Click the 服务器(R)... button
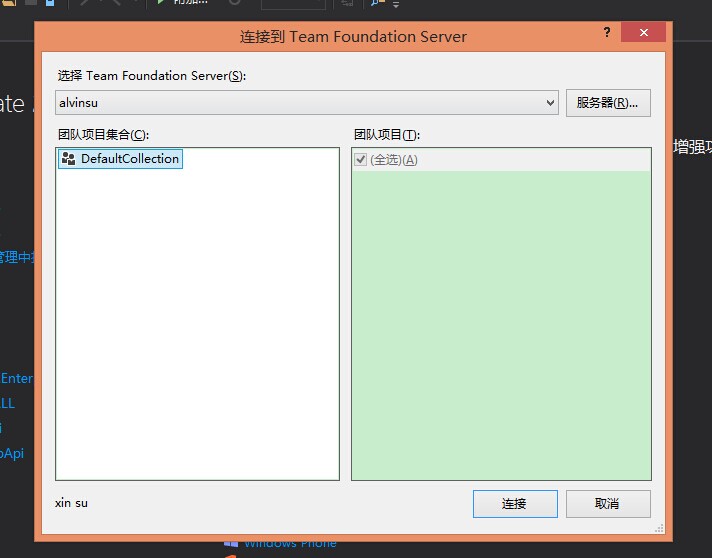This screenshot has width=712, height=558. tap(608, 103)
